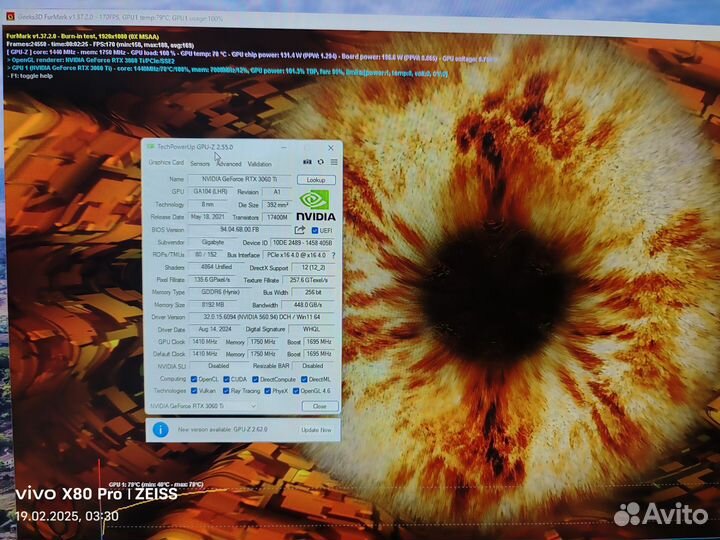Toggle the Vulkan checkbox
This screenshot has width=720, height=540.
tap(194, 391)
